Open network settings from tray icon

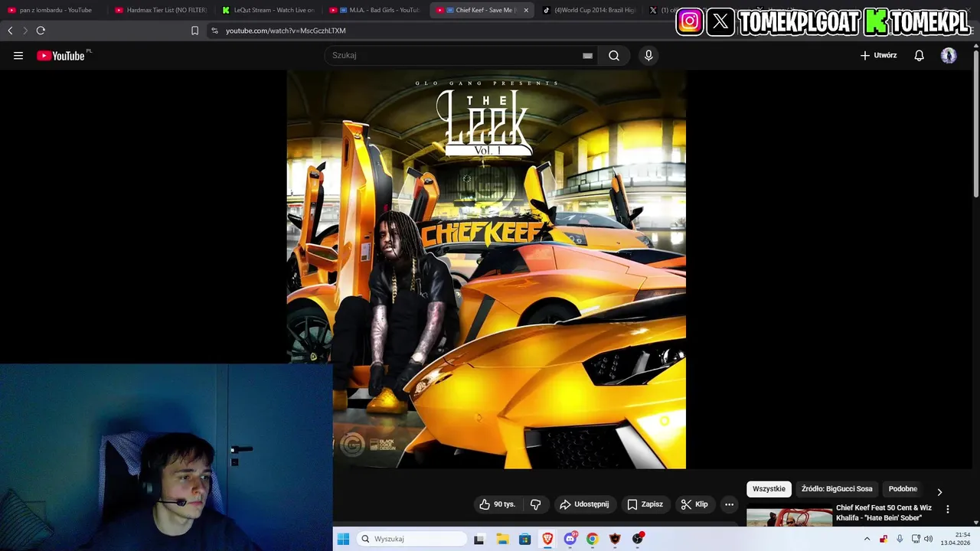point(916,539)
